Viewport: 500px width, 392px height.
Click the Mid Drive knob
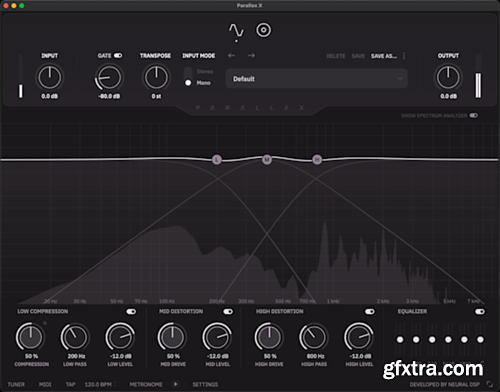(x=172, y=337)
